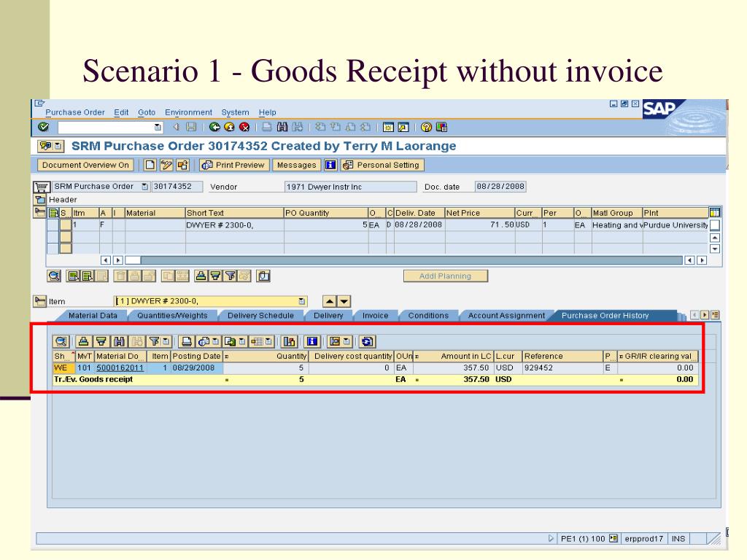Switch to the Delivery Schedule tab
Screen dimensions: 747x560
(x=260, y=315)
